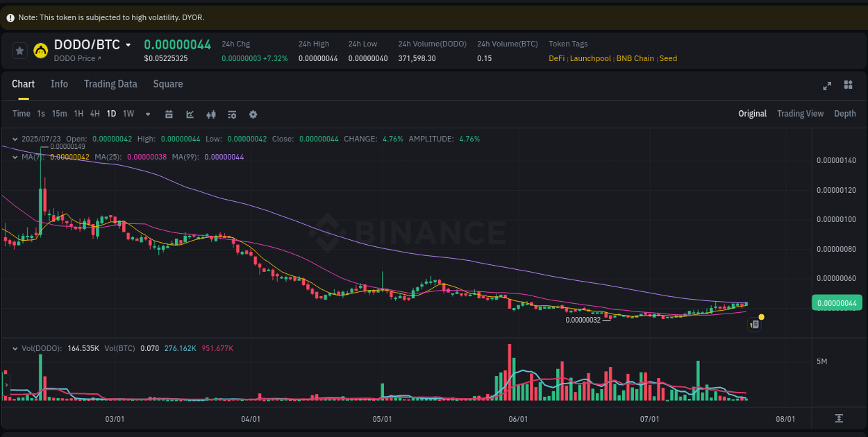This screenshot has width=868, height=437.
Task: Open the Square tab
Action: coord(167,84)
